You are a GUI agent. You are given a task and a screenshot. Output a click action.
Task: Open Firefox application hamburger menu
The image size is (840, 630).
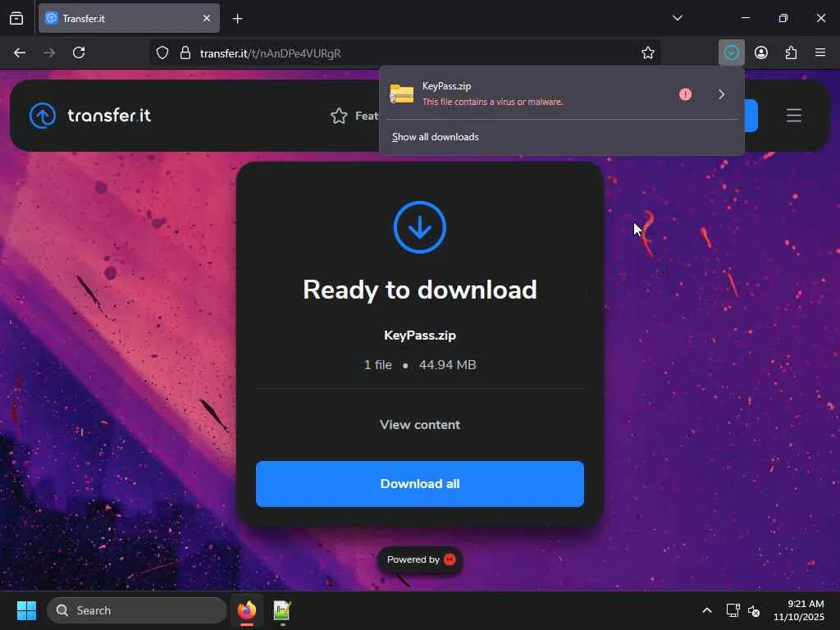tap(820, 52)
